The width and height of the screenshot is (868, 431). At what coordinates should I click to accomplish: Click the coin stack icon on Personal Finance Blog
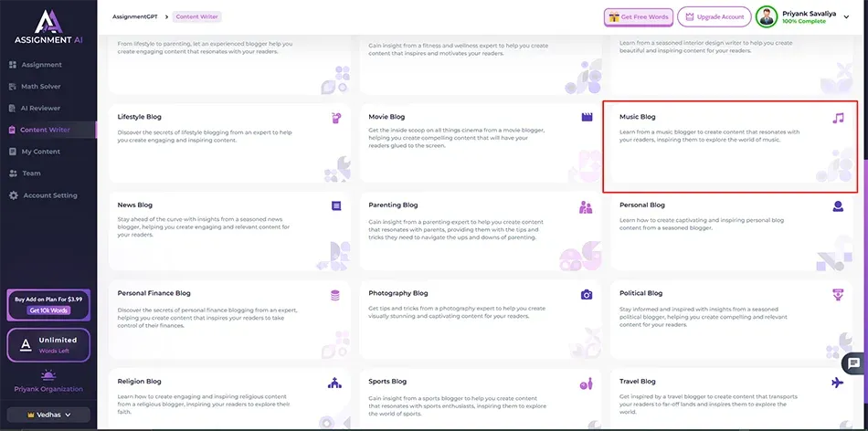pyautogui.click(x=335, y=295)
